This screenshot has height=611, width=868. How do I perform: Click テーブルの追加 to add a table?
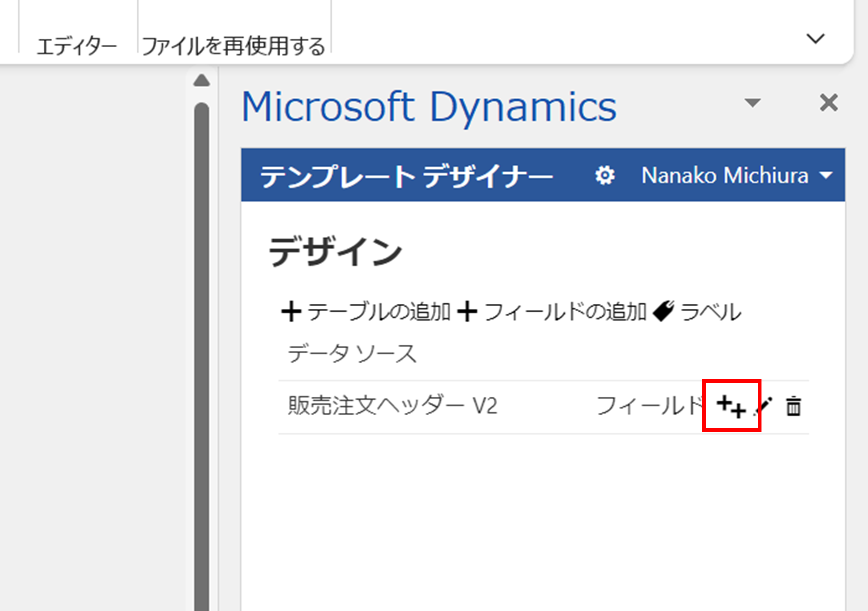click(x=365, y=312)
